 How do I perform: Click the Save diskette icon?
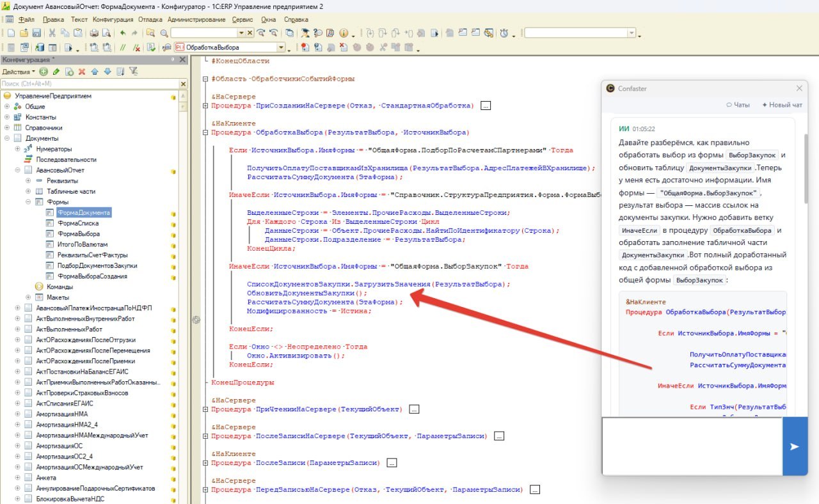[36, 33]
